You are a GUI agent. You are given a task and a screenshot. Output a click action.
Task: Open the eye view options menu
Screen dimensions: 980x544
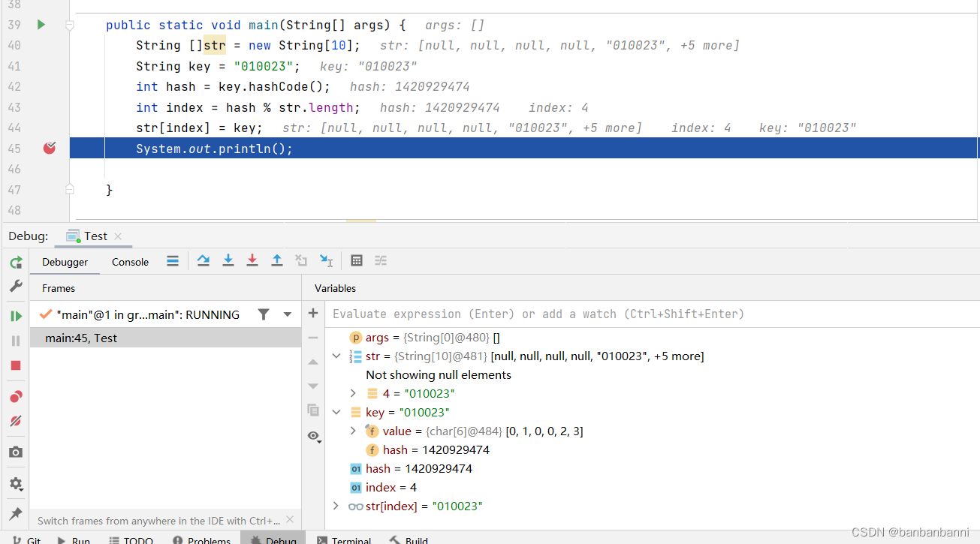tap(313, 436)
